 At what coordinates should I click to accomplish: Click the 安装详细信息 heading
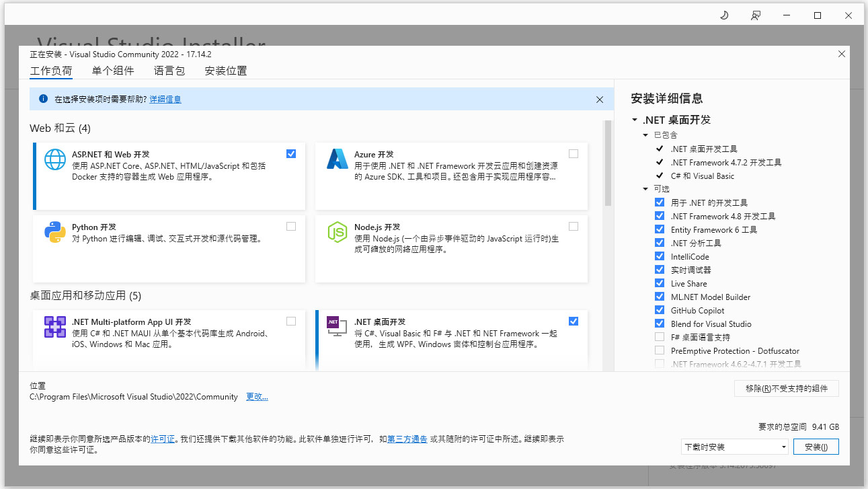(x=667, y=99)
